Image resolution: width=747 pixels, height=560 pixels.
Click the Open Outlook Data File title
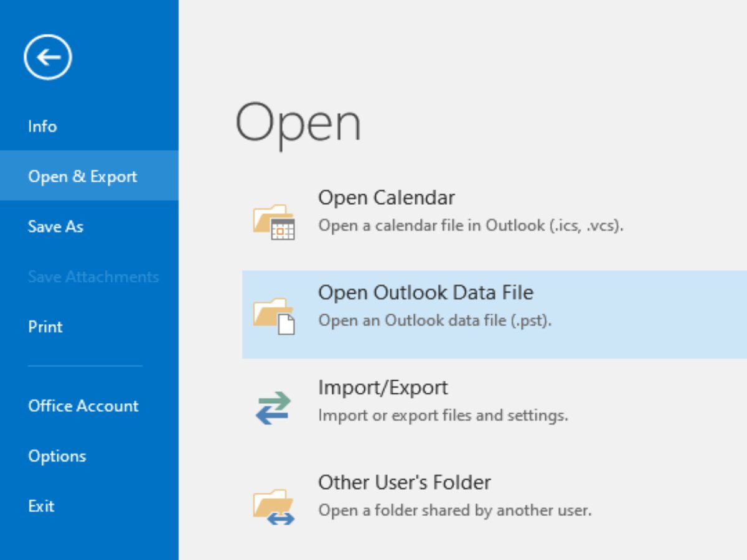click(x=426, y=293)
